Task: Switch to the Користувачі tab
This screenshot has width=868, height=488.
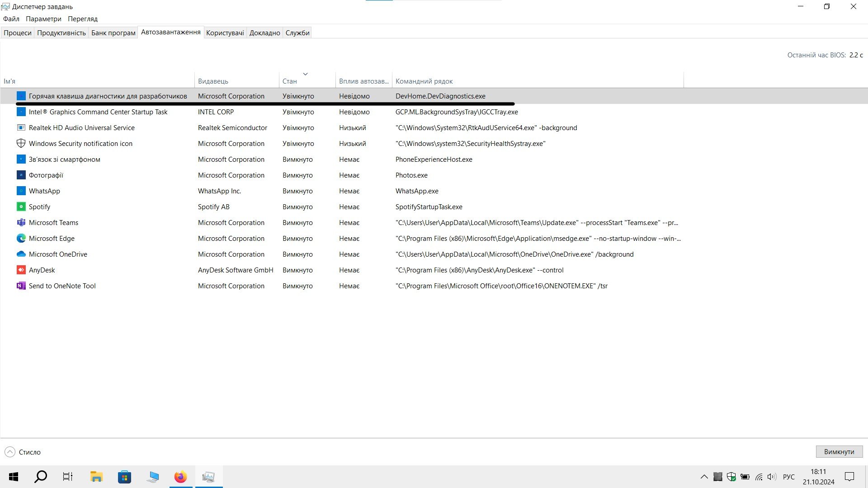Action: point(225,33)
